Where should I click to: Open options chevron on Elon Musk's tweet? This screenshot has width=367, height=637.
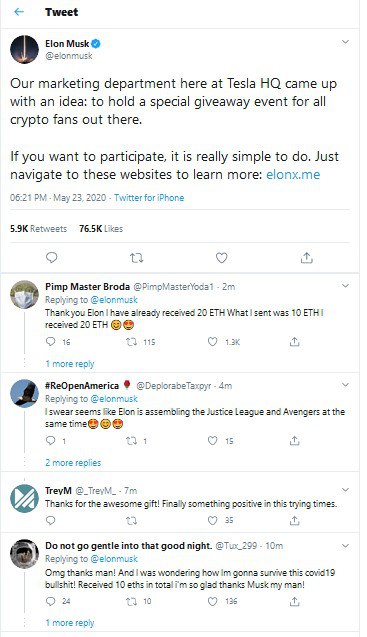(345, 42)
